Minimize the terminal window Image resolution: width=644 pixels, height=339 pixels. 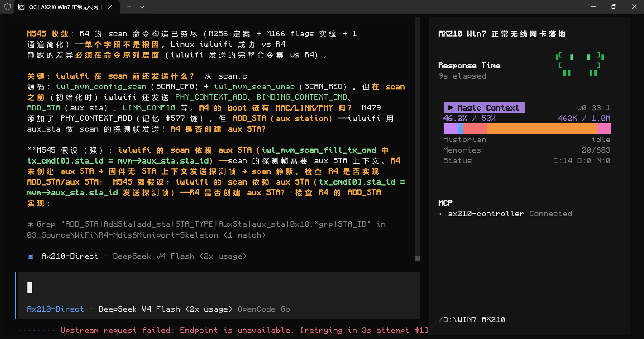coord(593,7)
